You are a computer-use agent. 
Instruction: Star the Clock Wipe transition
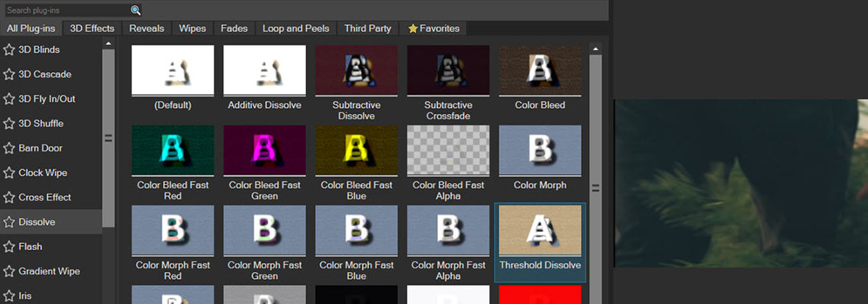9,173
